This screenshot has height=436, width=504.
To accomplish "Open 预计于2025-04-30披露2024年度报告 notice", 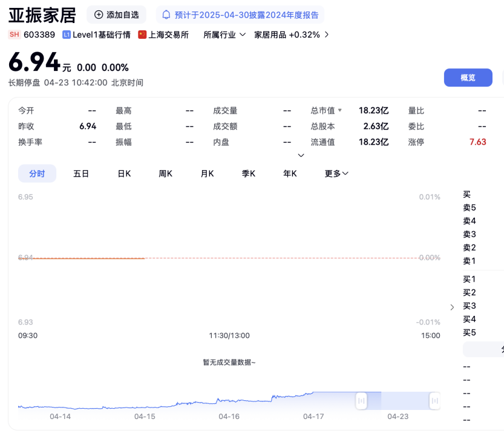I will click(x=240, y=15).
